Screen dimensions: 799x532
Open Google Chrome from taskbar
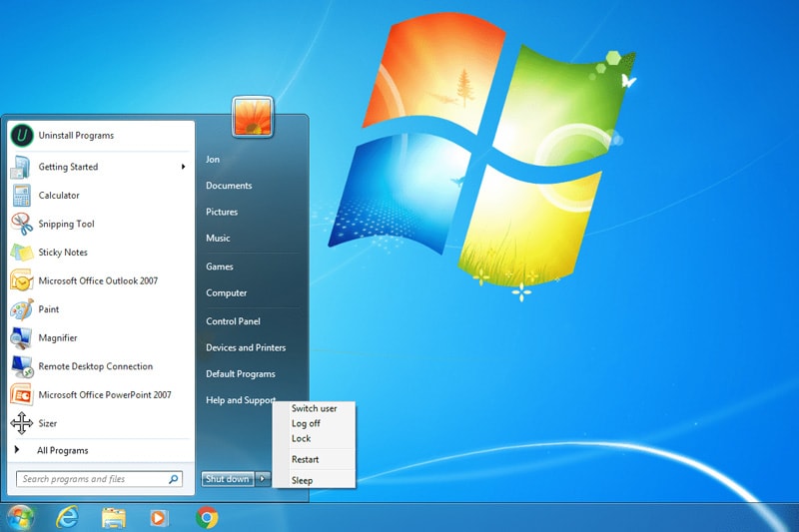[207, 518]
